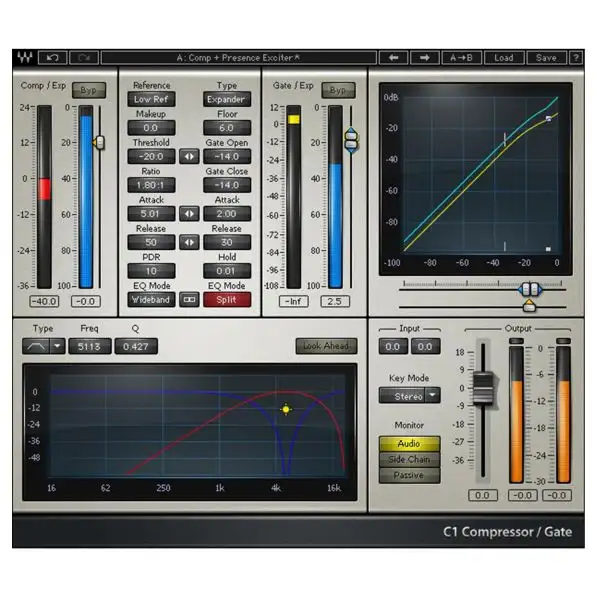The height and width of the screenshot is (600, 600).
Task: Open the Key Mode Stereo dropdown
Action: 433,396
